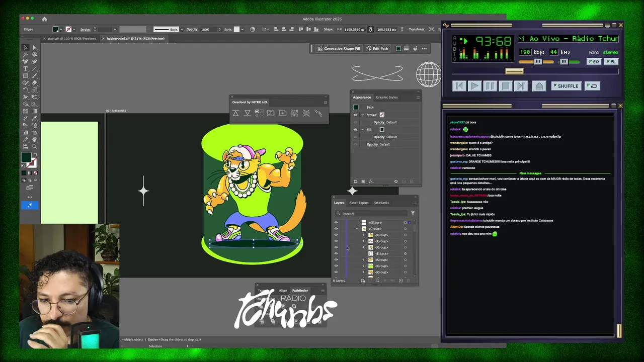Viewport: 644px width, 362px height.
Task: Select the Gradient tool
Action: pyautogui.click(x=35, y=111)
